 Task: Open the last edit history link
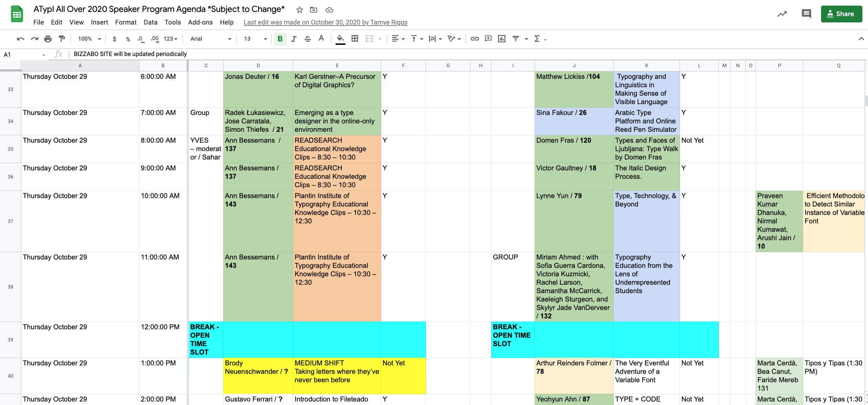click(x=325, y=22)
